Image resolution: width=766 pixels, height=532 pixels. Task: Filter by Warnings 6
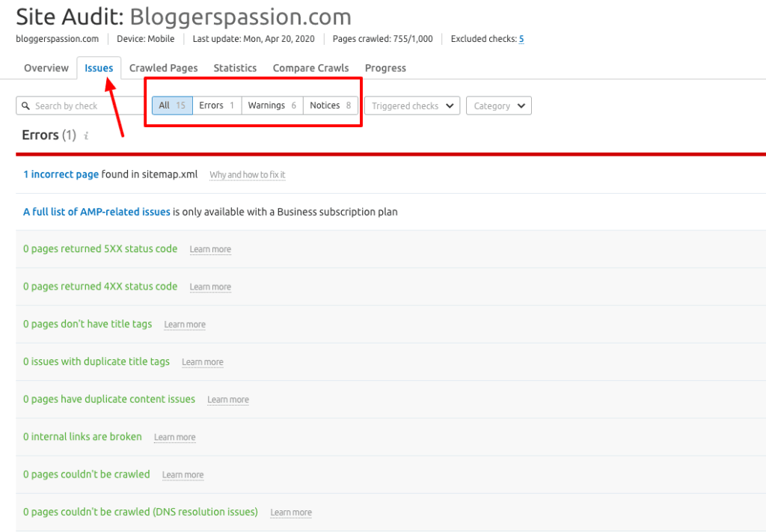[x=272, y=106]
